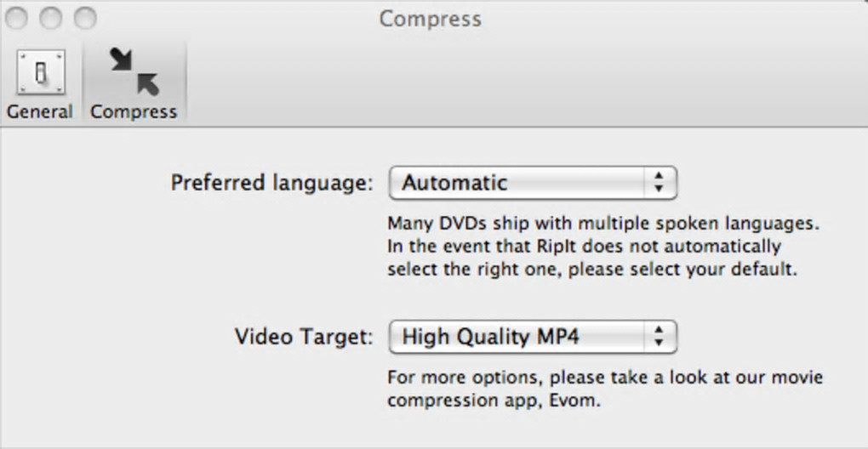Click the Compress label in the toolbar
This screenshot has width=868, height=449.
(134, 111)
